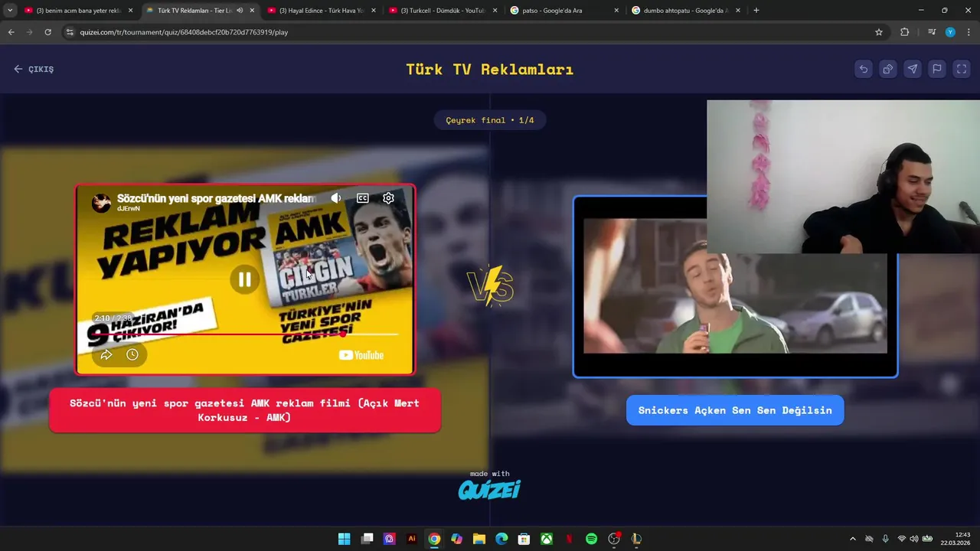Launch Adobe Illustrator from taskbar

tap(412, 539)
